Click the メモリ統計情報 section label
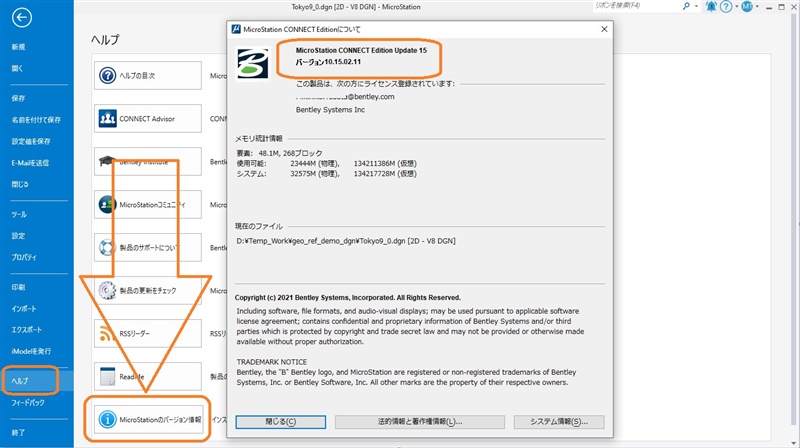This screenshot has height=448, width=800. [259, 138]
